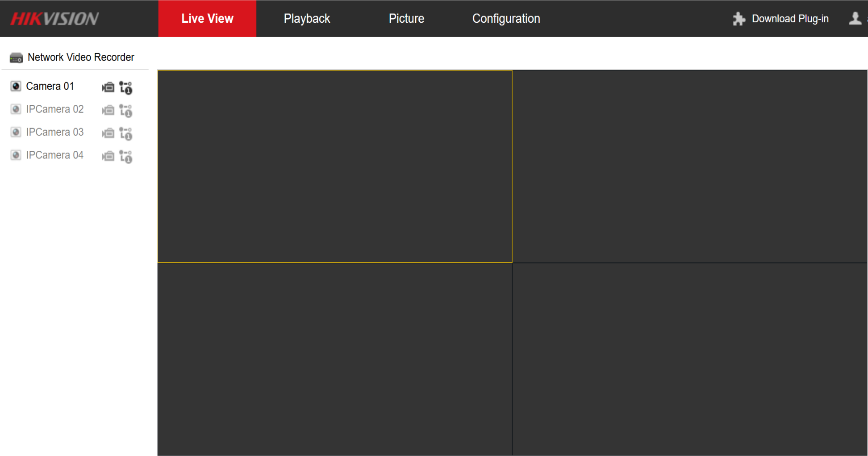Click the record icon next to IPCamera 03
Screen dimensions: 868x456
click(108, 133)
